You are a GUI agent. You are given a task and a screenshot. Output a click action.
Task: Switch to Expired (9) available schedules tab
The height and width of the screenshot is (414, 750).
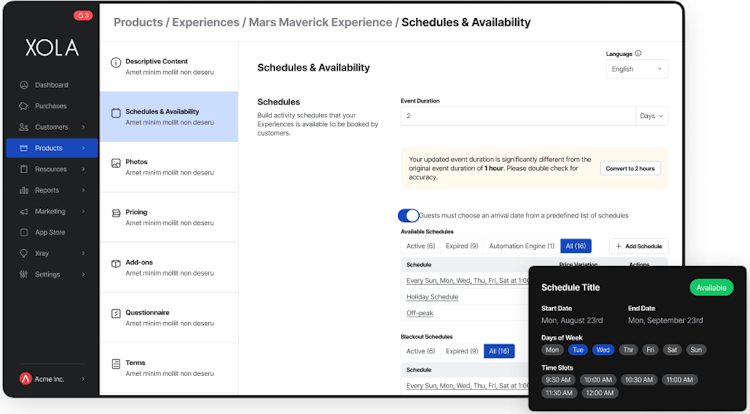[462, 246]
